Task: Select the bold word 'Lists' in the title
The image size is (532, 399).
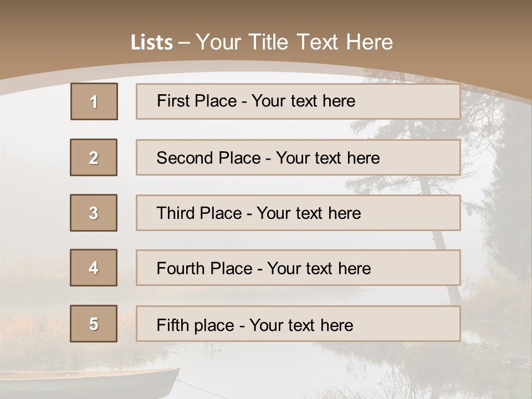Action: (152, 42)
